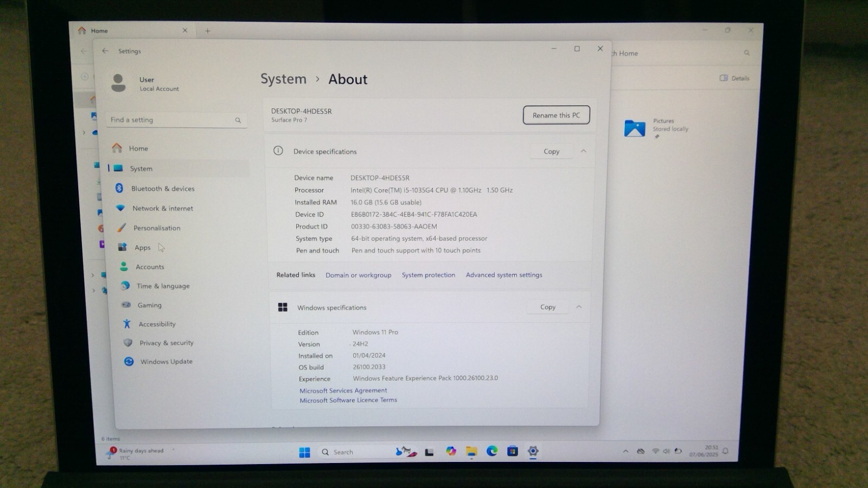Copy the Device specifications
The width and height of the screenshot is (868, 488).
551,151
